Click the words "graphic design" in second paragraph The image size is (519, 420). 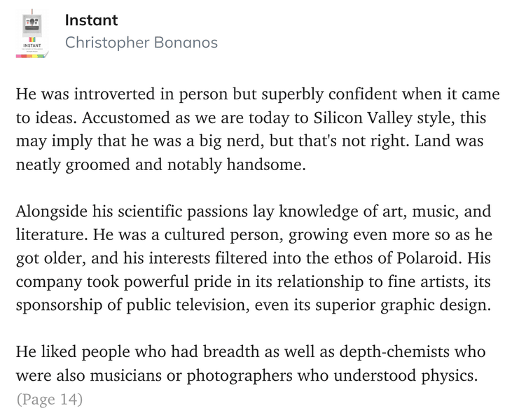436,305
